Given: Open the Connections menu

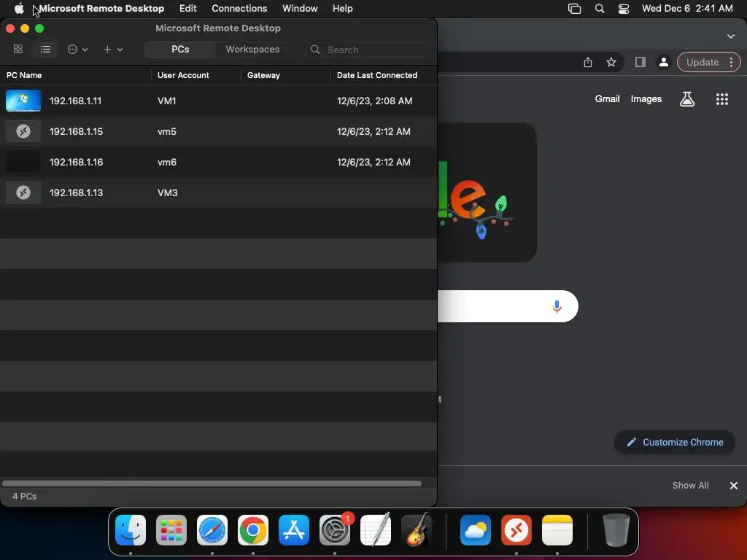Looking at the screenshot, I should [239, 8].
